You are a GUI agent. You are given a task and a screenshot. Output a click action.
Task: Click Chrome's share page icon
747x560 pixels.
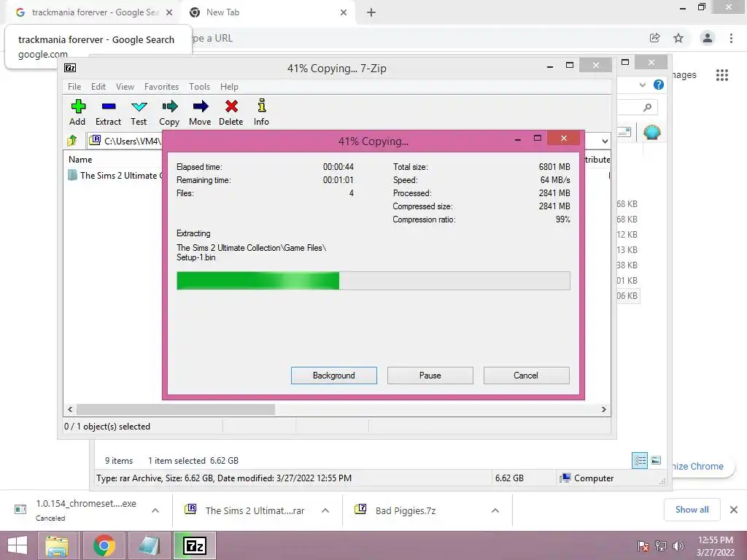pyautogui.click(x=654, y=38)
